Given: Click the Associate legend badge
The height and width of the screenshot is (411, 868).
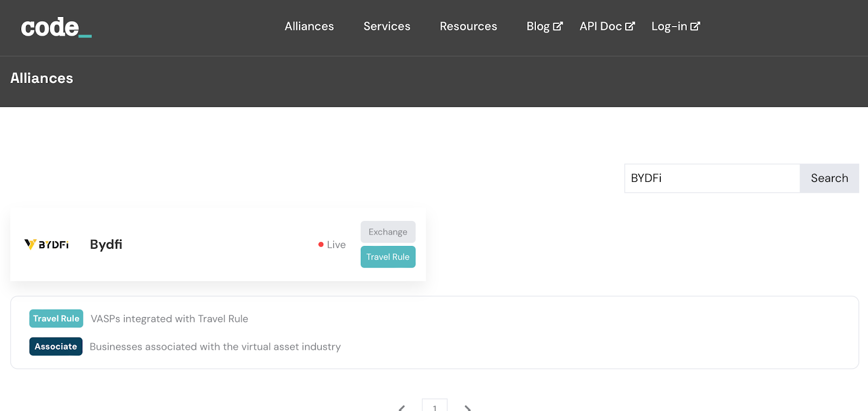Looking at the screenshot, I should pos(56,346).
